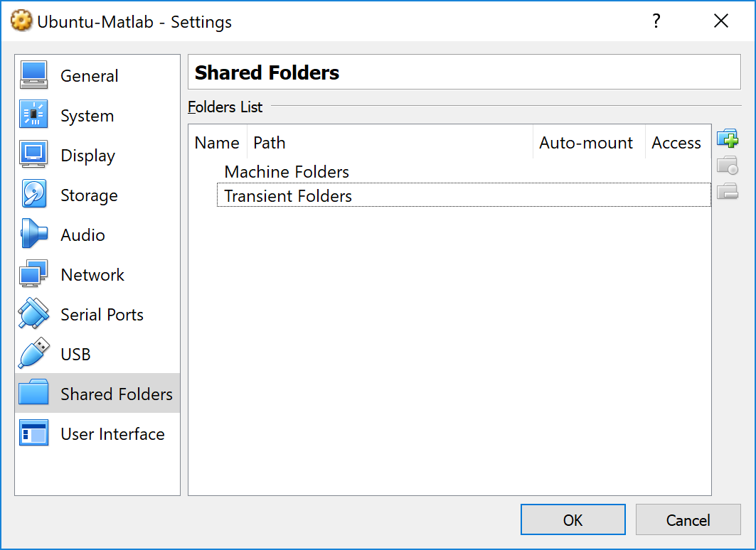This screenshot has width=756, height=550.
Task: Click the User Interface window icon
Action: tap(33, 433)
